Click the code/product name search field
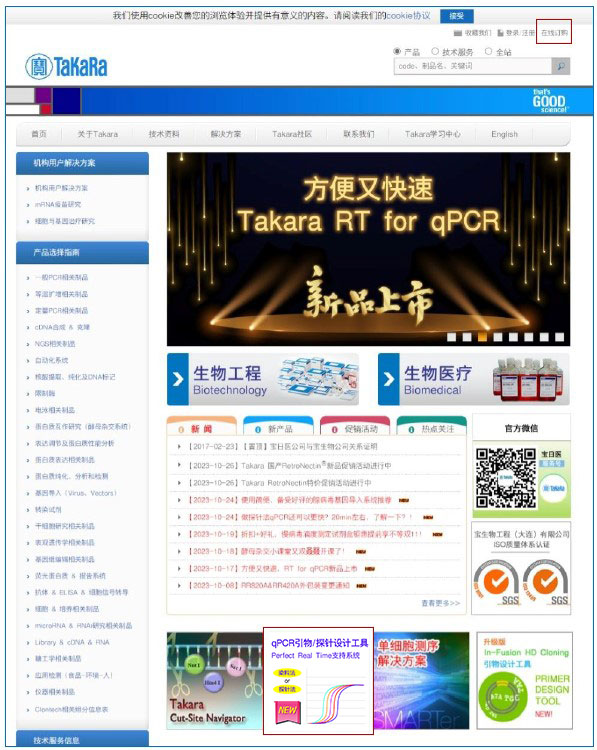This screenshot has width=597, height=750. (473, 66)
